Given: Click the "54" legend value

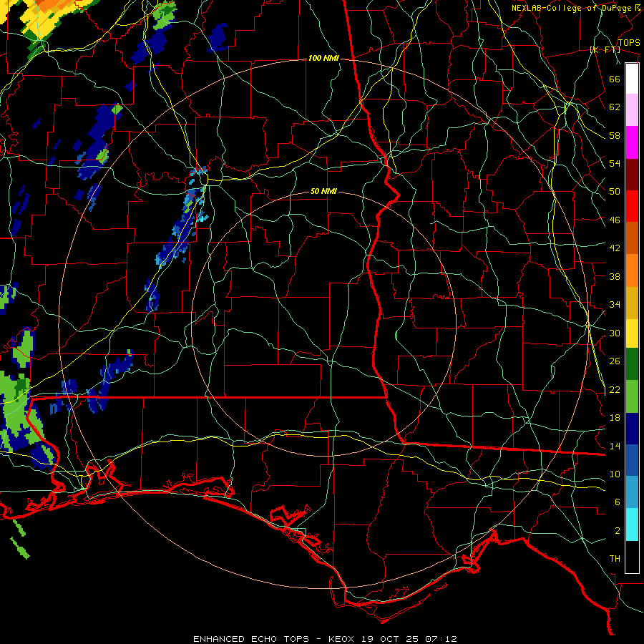Looking at the screenshot, I should tap(615, 163).
